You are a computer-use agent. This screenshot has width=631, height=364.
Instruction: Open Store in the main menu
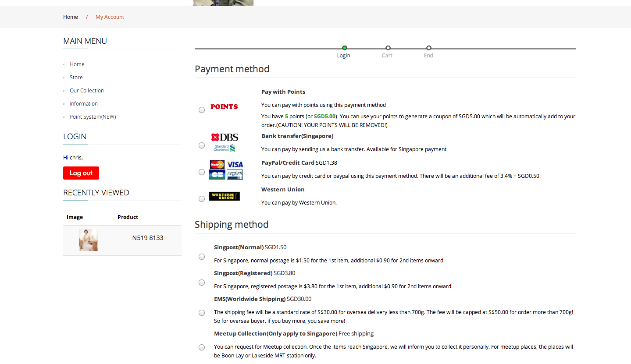pyautogui.click(x=76, y=78)
